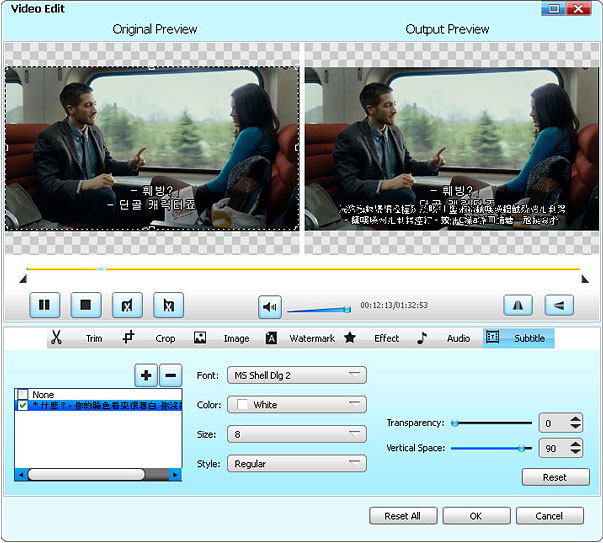The image size is (603, 543).
Task: Click Reset All button
Action: [x=403, y=516]
